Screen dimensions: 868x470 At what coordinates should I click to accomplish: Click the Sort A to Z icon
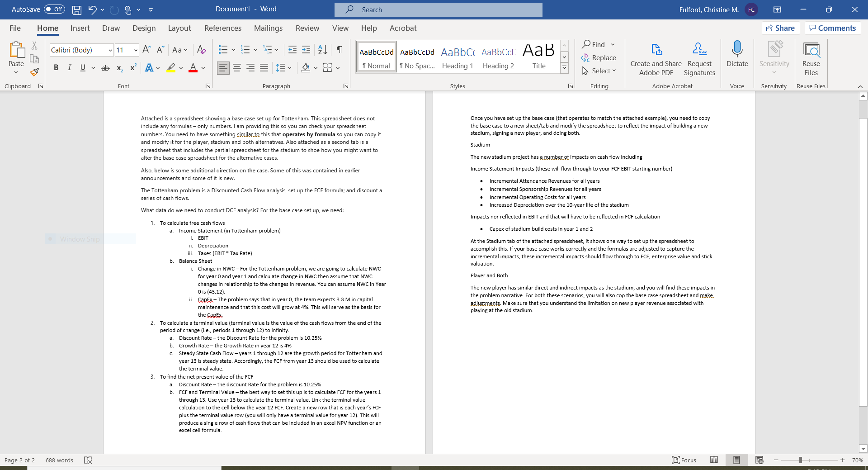323,50
